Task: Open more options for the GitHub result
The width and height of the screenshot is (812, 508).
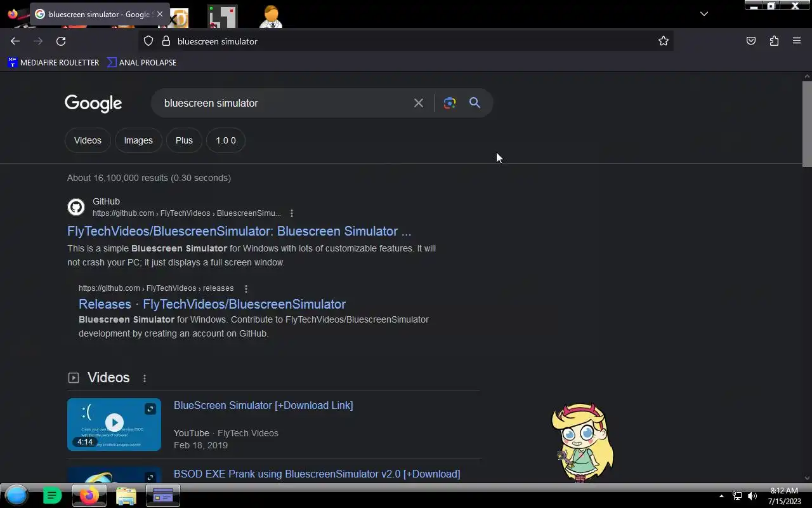Action: tap(292, 213)
